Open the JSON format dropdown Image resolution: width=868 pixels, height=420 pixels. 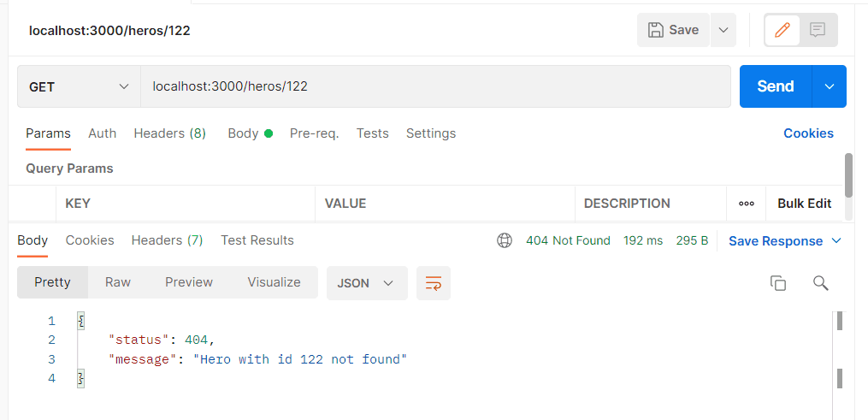coord(366,283)
